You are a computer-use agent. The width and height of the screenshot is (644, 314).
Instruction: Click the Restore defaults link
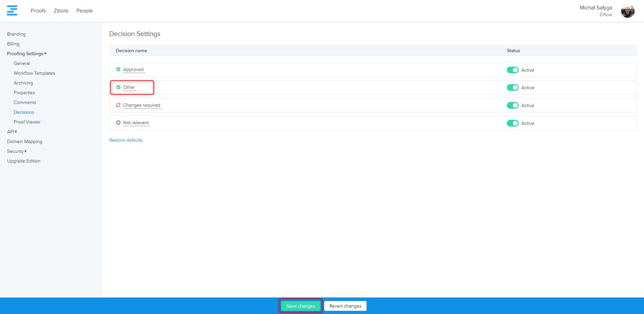click(x=126, y=140)
